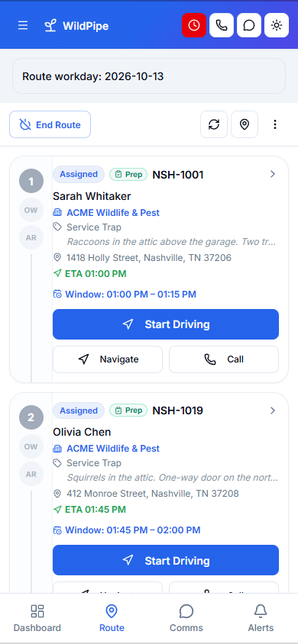
Task: Toggle light theme with sun icon
Action: (x=277, y=25)
